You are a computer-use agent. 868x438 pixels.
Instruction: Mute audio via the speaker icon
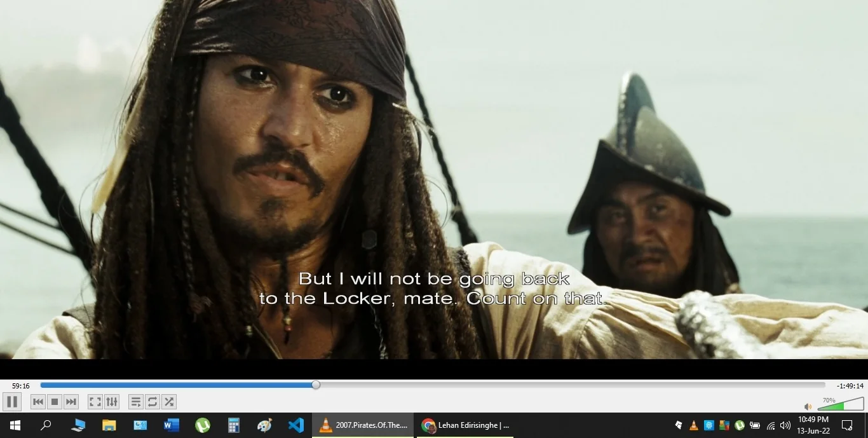tap(808, 407)
